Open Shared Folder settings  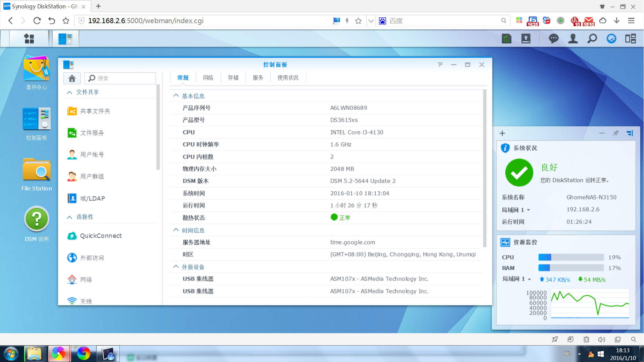click(89, 111)
